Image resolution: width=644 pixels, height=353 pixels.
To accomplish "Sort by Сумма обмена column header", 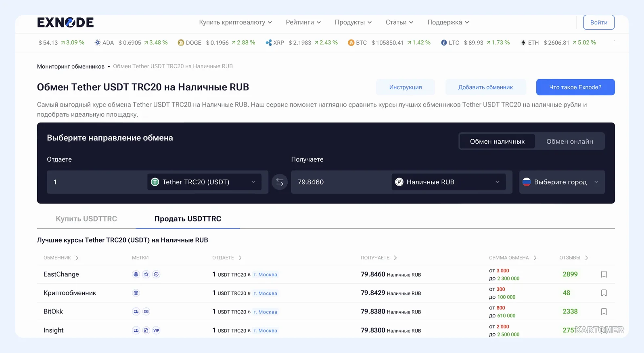I will pyautogui.click(x=512, y=258).
